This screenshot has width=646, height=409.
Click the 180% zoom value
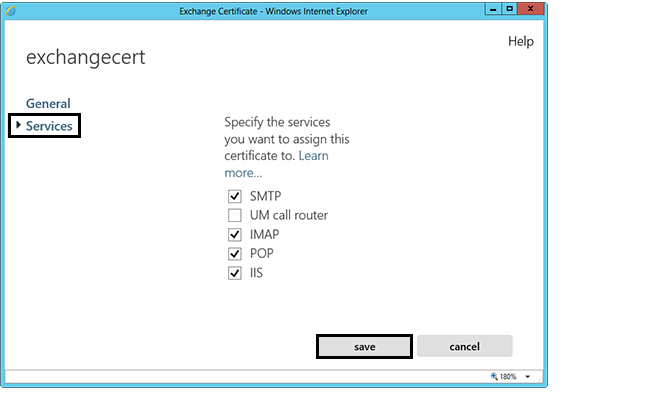click(508, 376)
